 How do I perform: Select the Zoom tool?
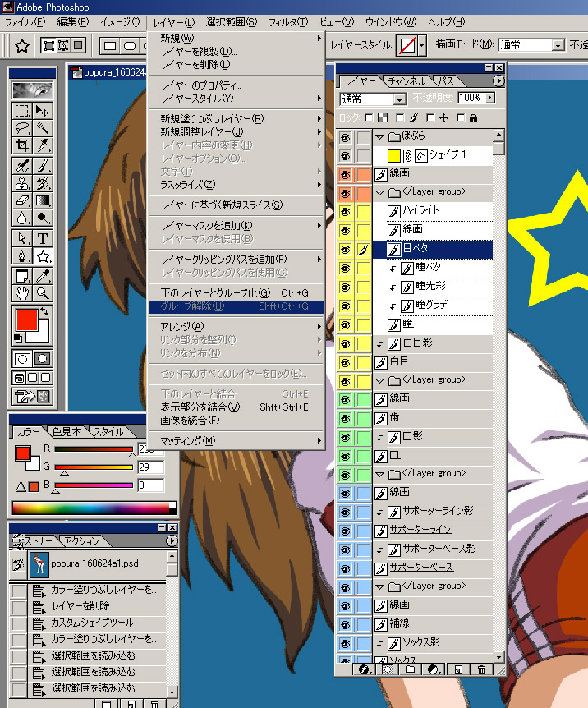pyautogui.click(x=43, y=293)
